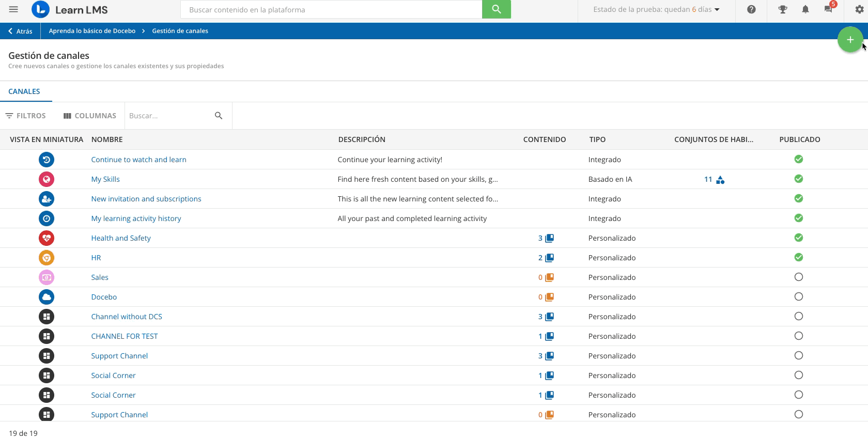Sort by the PUBLICADO column header
Image resolution: width=868 pixels, height=439 pixels.
click(800, 139)
